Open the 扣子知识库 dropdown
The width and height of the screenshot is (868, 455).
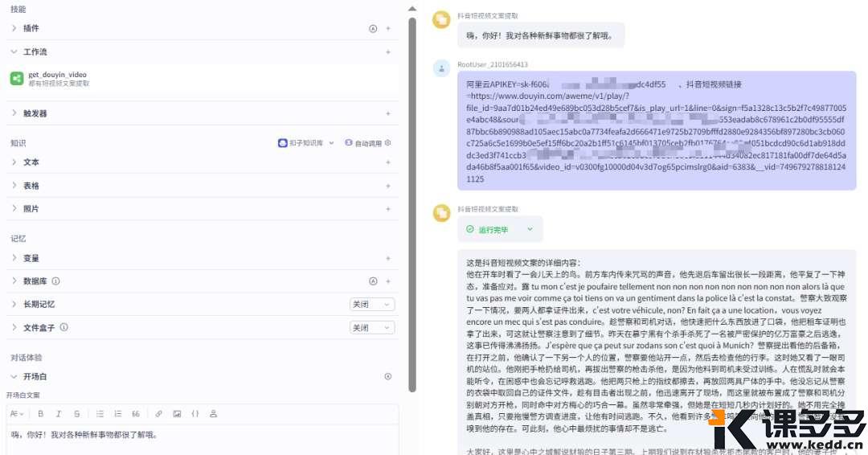(x=306, y=143)
